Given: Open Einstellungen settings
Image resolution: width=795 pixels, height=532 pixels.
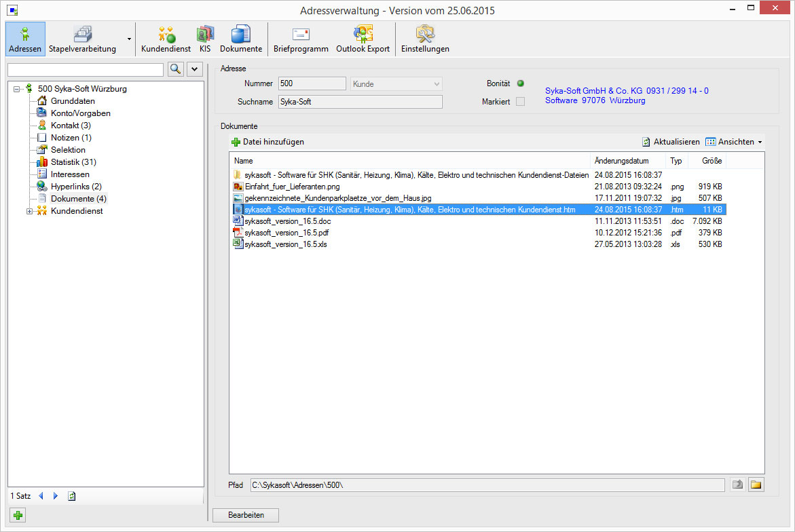Looking at the screenshot, I should 425,39.
